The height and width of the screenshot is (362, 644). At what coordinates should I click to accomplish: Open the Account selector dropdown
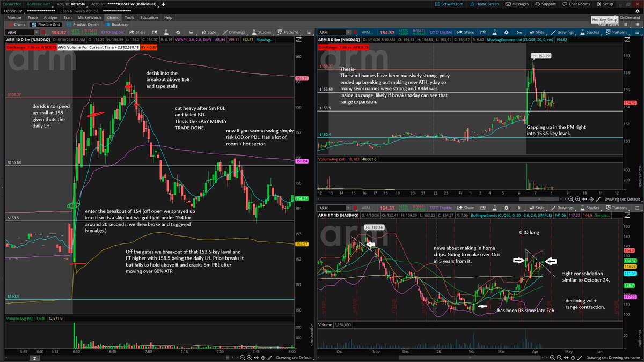[124, 4]
